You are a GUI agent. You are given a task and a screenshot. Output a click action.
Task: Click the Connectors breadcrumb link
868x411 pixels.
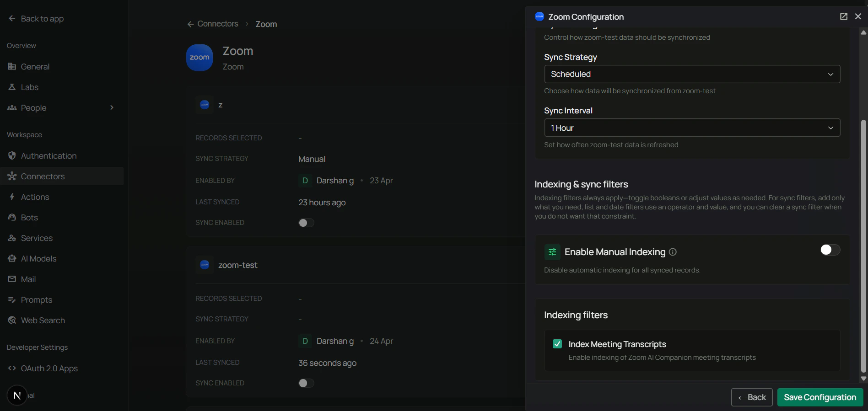218,24
